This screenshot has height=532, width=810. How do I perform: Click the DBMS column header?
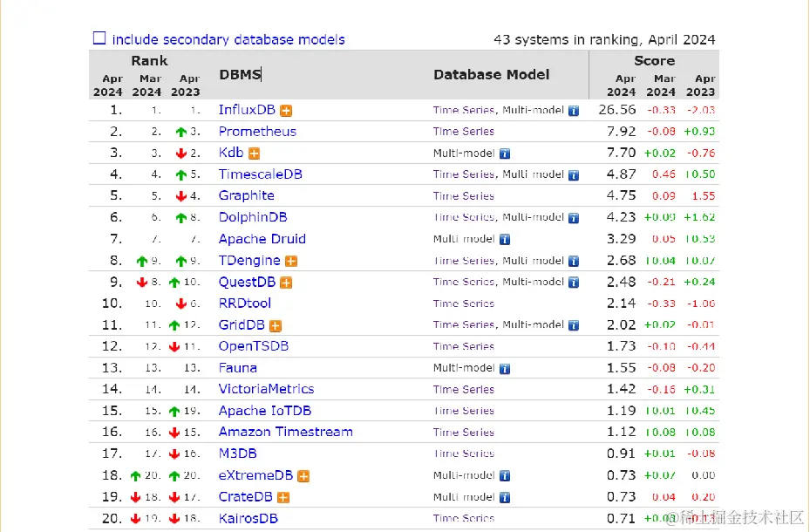[x=241, y=74]
